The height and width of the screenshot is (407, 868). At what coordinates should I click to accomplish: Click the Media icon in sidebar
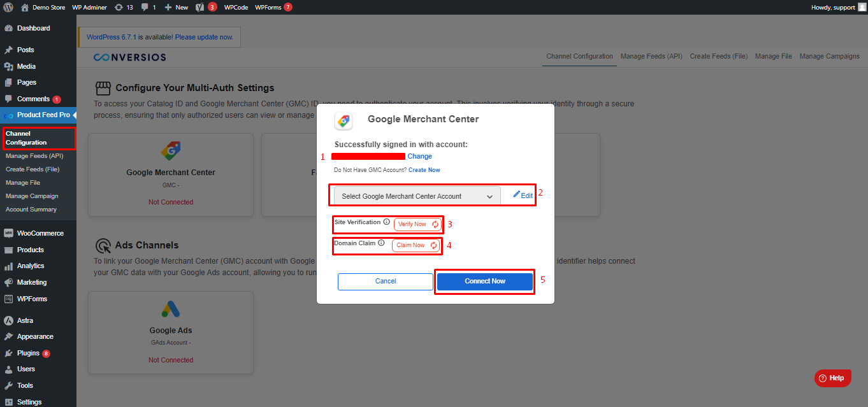9,66
